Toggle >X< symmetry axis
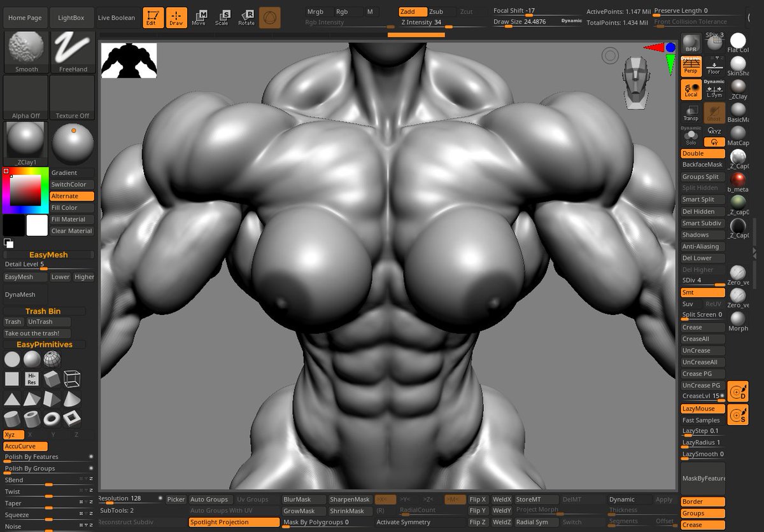This screenshot has height=532, width=764. pyautogui.click(x=386, y=500)
